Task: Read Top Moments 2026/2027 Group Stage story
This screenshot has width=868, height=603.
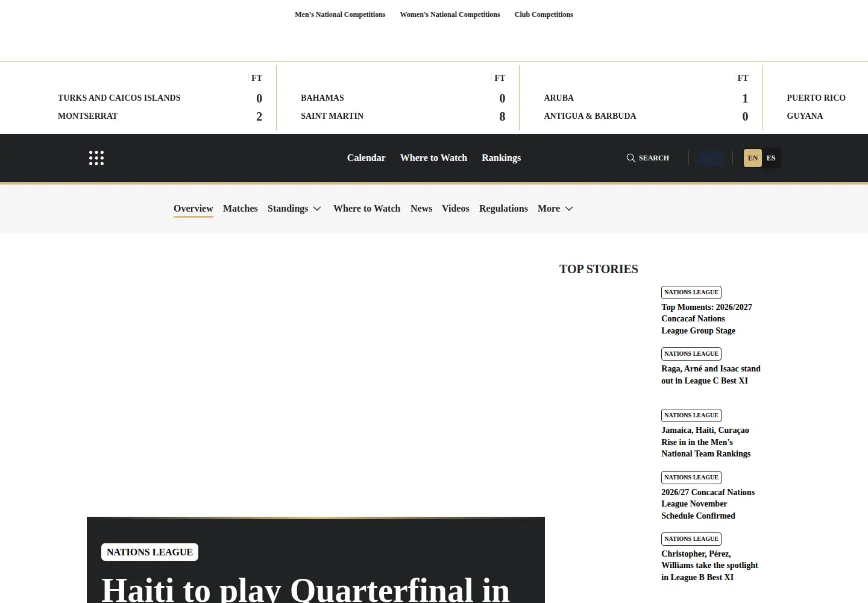Action: tap(706, 319)
